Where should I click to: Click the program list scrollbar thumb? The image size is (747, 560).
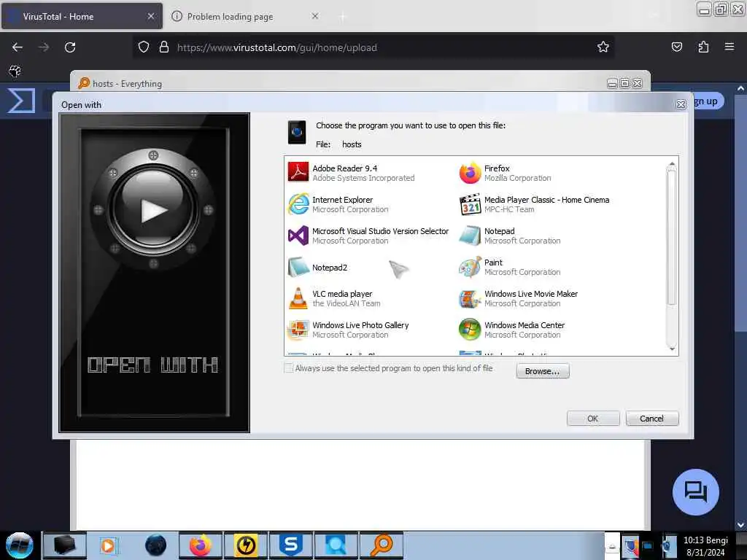[x=672, y=237]
